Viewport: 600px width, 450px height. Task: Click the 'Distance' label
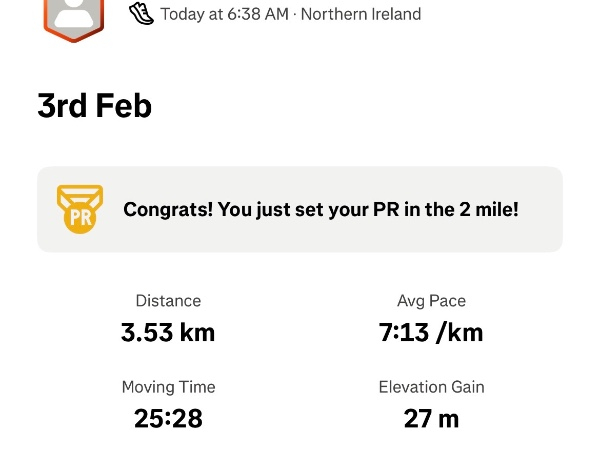(168, 300)
